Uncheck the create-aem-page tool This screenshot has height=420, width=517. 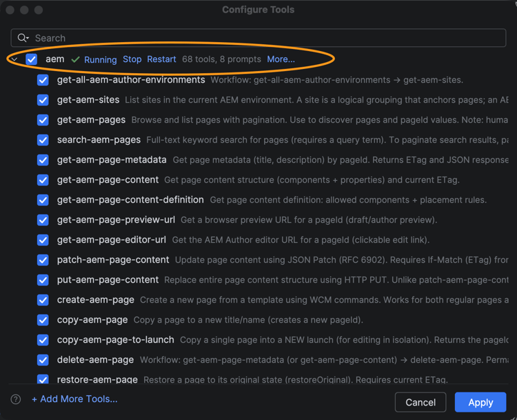43,300
